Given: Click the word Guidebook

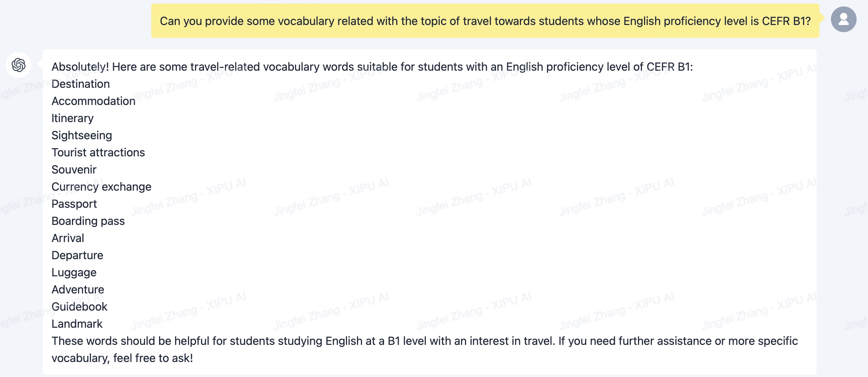Looking at the screenshot, I should (80, 307).
